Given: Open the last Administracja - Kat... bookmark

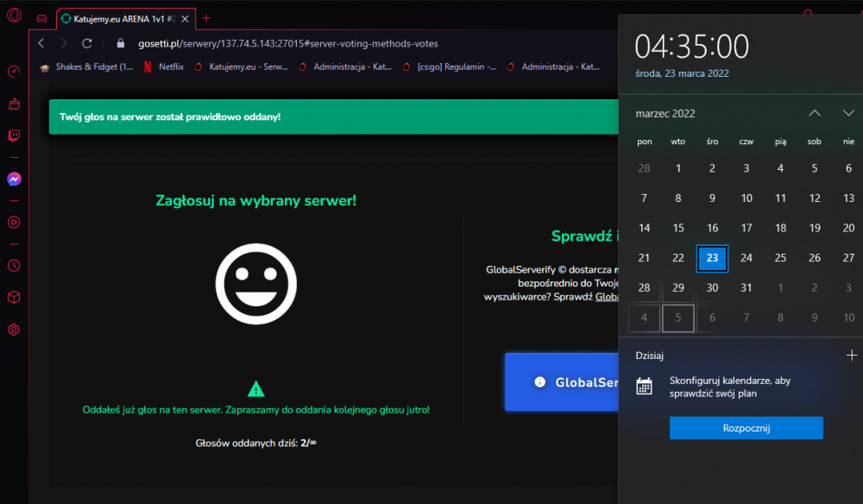Looking at the screenshot, I should point(554,66).
